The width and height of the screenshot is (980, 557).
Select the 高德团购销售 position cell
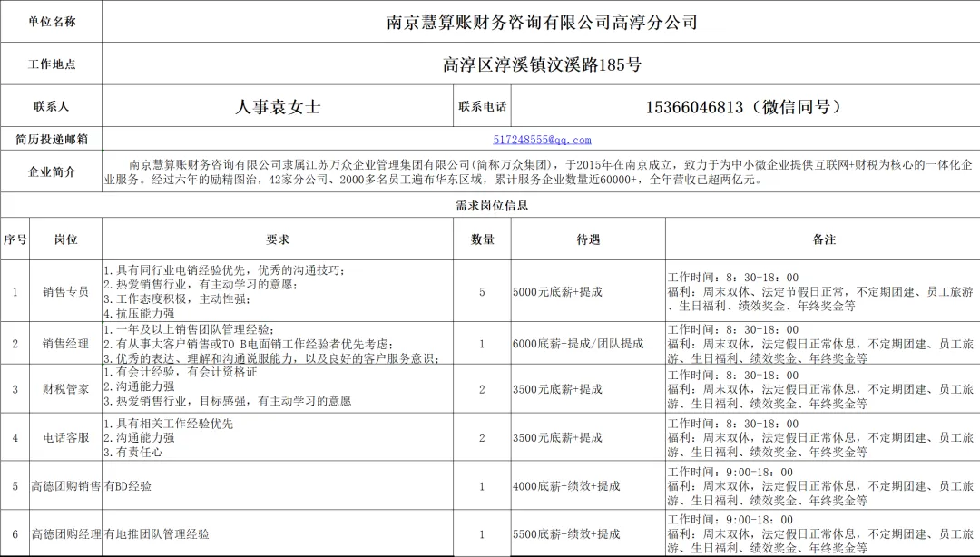coord(65,485)
